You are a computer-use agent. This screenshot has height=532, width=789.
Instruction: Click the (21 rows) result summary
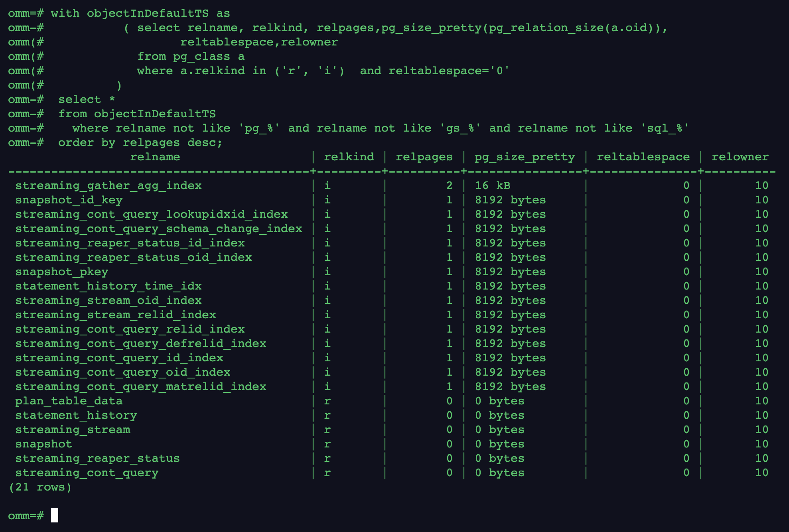[x=40, y=487]
